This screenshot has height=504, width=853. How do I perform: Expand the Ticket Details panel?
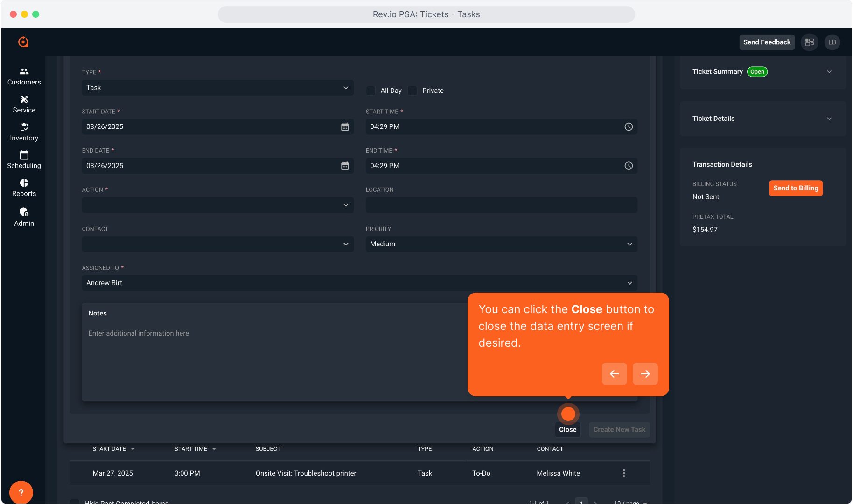(829, 119)
